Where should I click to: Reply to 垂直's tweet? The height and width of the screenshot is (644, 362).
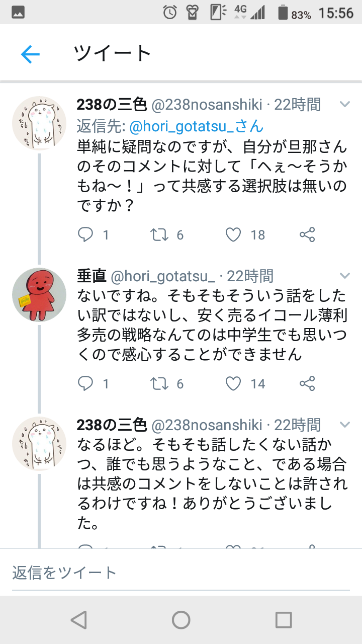86,384
